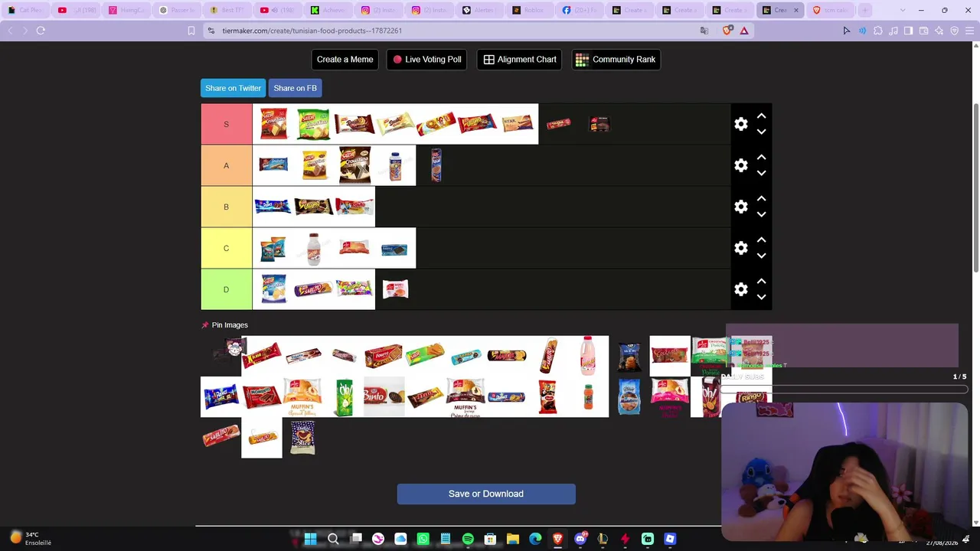Image resolution: width=980 pixels, height=551 pixels.
Task: Move the B tier row down
Action: [761, 214]
